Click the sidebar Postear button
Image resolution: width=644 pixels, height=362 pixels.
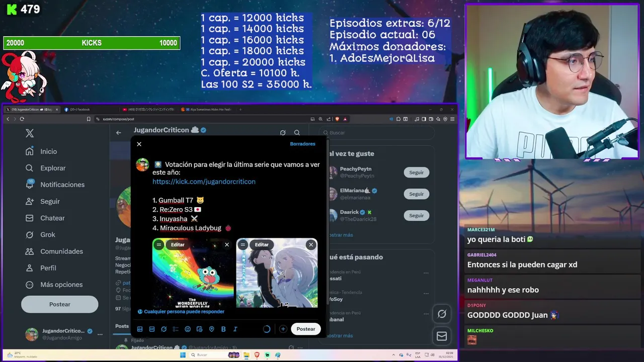[x=59, y=304]
